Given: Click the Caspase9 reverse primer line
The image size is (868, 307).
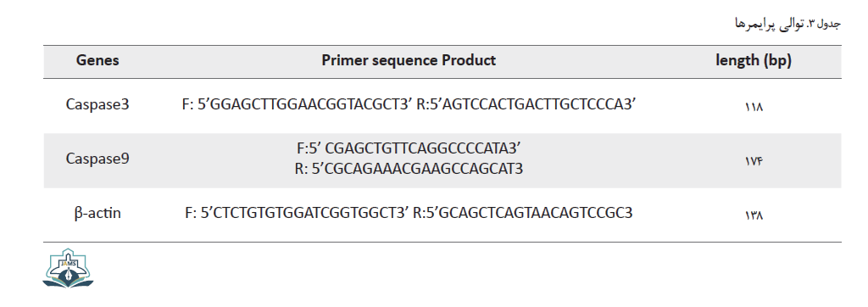Looking at the screenshot, I should 409,168.
